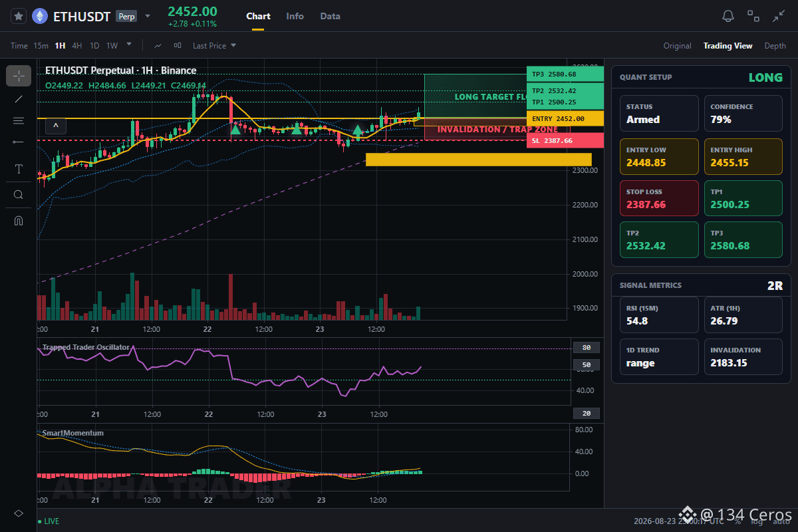The width and height of the screenshot is (798, 532).
Task: Select the trend line drawing tool
Action: [x=19, y=99]
